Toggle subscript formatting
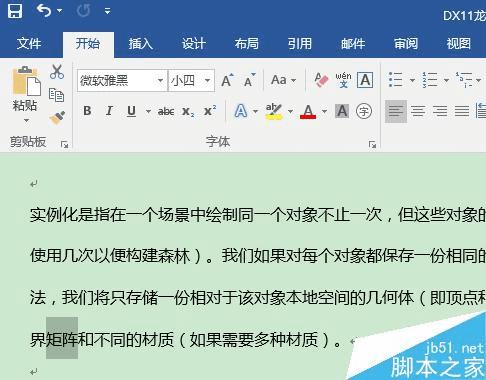Screen dimensions: 486x380 (188, 111)
